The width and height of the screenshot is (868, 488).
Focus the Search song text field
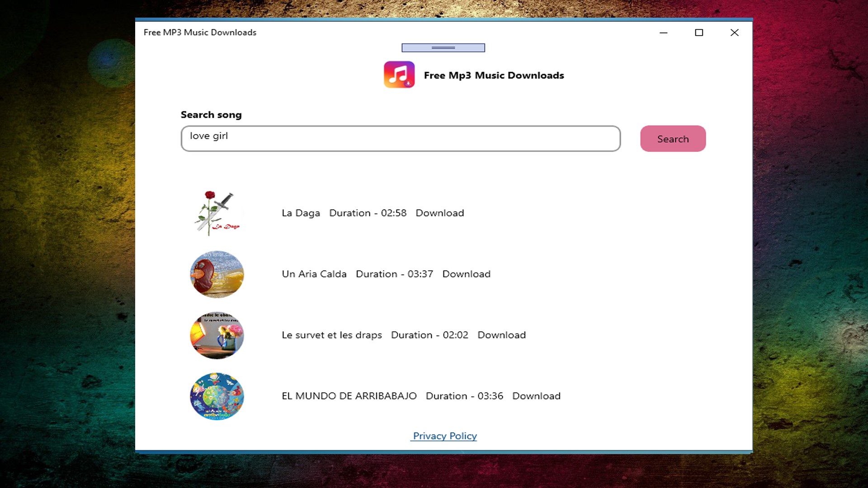point(400,138)
